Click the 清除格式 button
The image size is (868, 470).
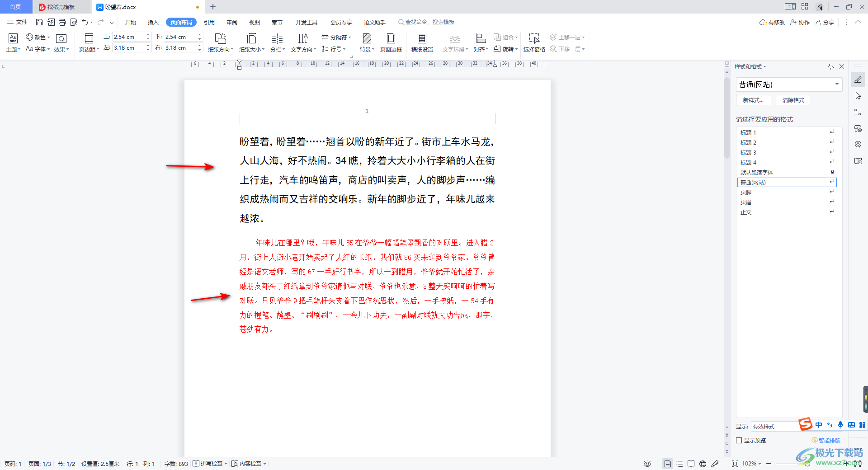[x=793, y=100]
